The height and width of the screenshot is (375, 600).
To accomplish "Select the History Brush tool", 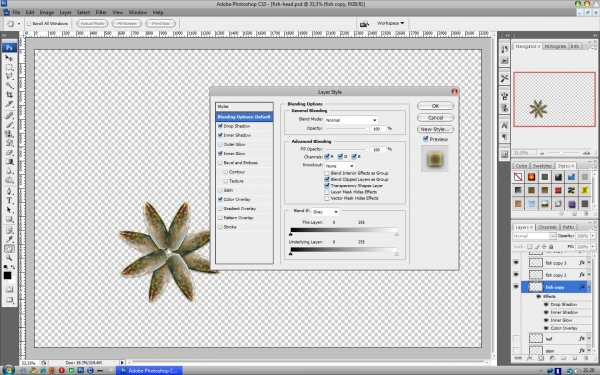I will coord(9,143).
